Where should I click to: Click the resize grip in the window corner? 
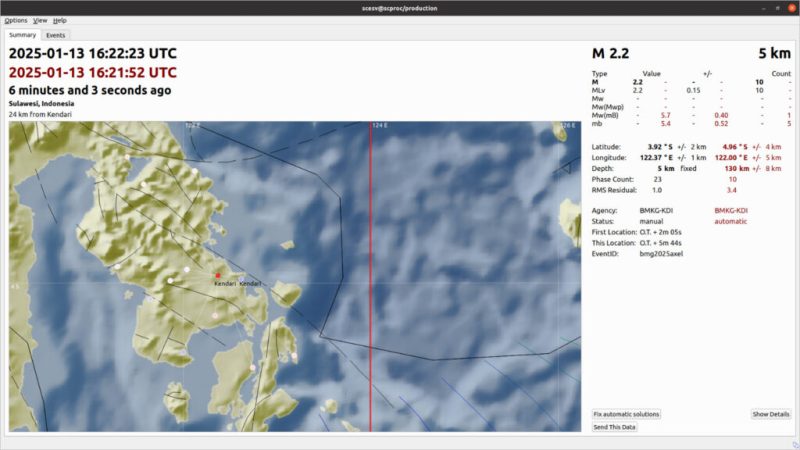click(794, 443)
